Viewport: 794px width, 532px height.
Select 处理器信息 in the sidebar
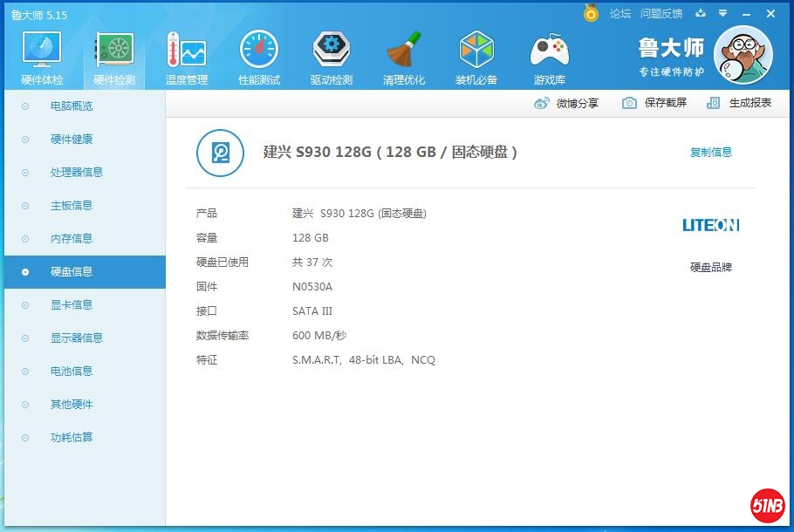77,173
